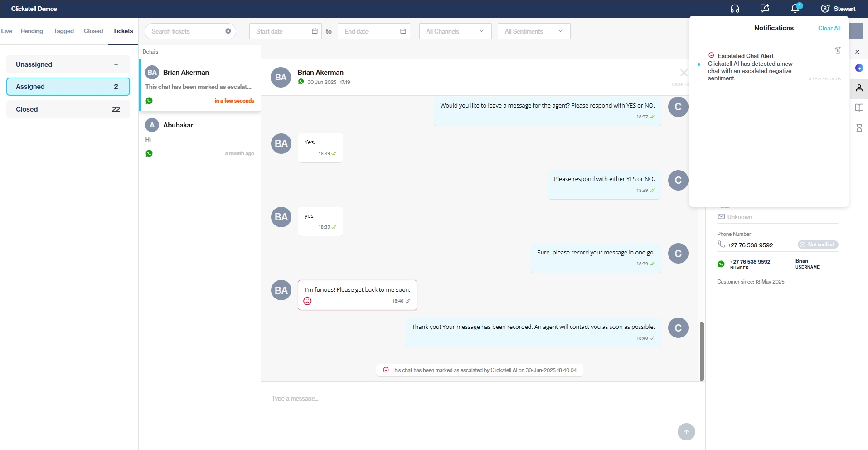Clear the search tickets field with X icon
This screenshot has width=868, height=450.
(x=228, y=31)
